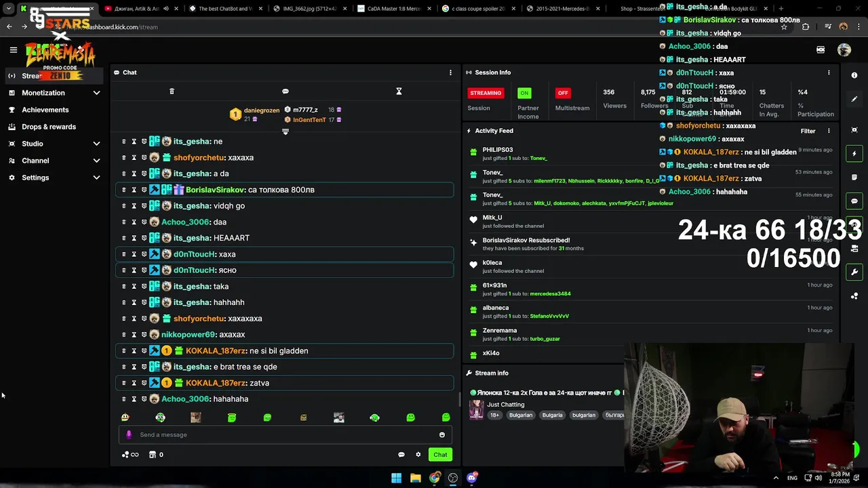Viewport: 868px width, 488px height.
Task: Open Chat panel three-dot options
Action: click(450, 73)
